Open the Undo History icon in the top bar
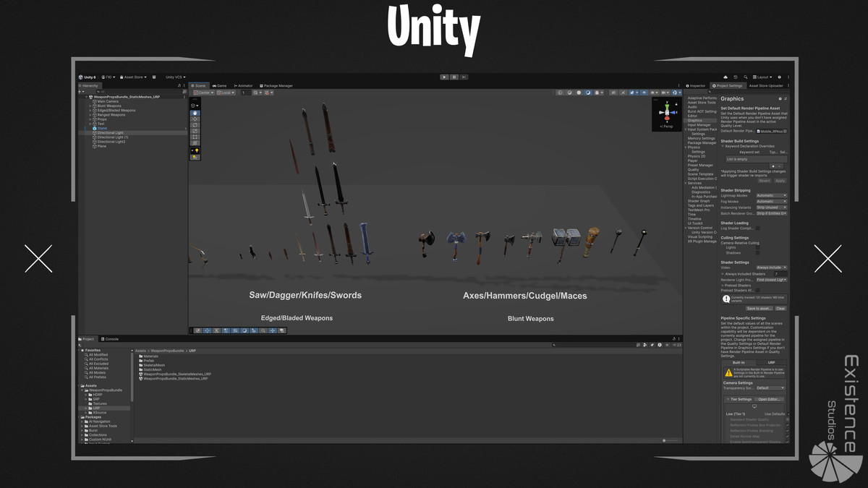Viewport: 868px width, 488px height. pyautogui.click(x=736, y=77)
